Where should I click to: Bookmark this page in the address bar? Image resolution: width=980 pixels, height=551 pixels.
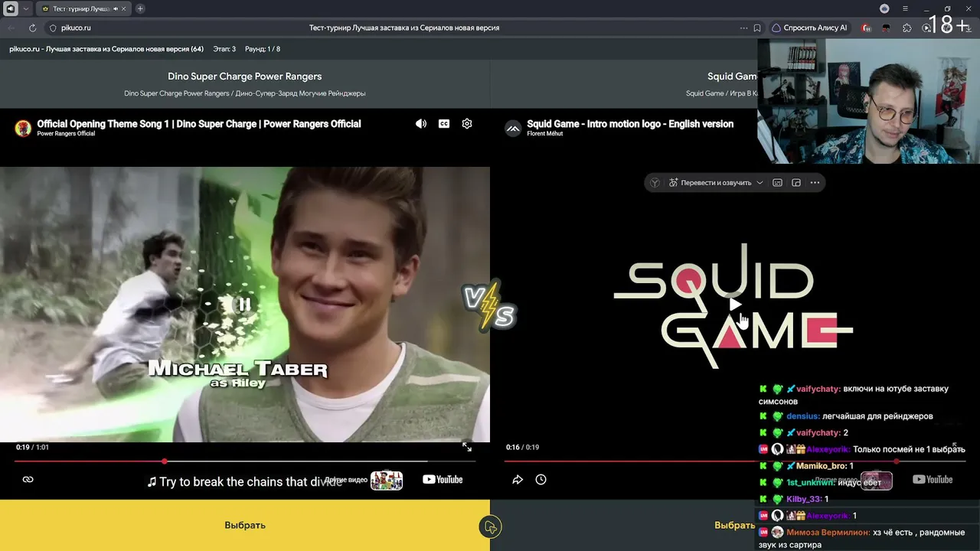click(757, 28)
